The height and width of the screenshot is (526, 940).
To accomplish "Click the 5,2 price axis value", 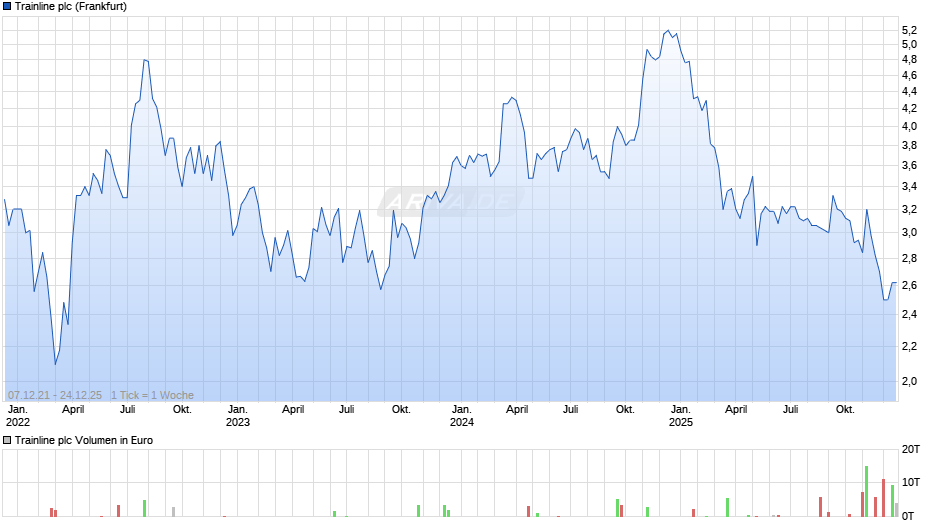I will [909, 31].
